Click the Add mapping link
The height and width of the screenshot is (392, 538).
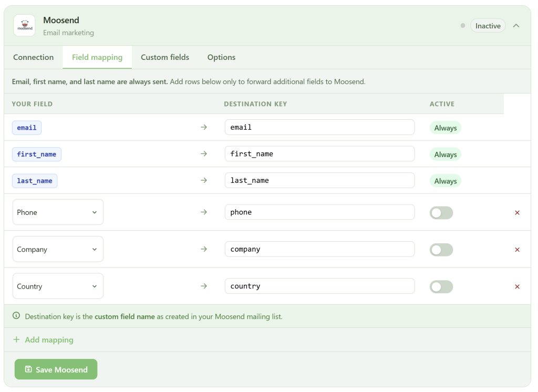43,340
